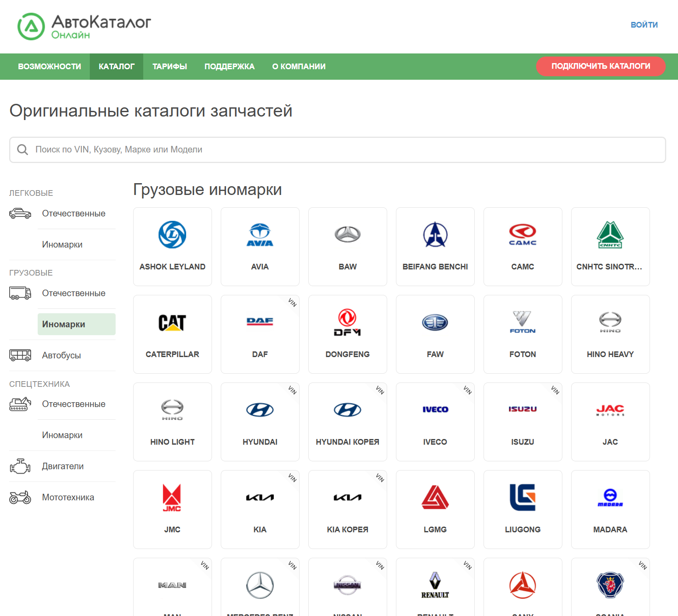678x616 pixels.
Task: Open the CNHTC Sinotruk logo
Action: tap(611, 234)
